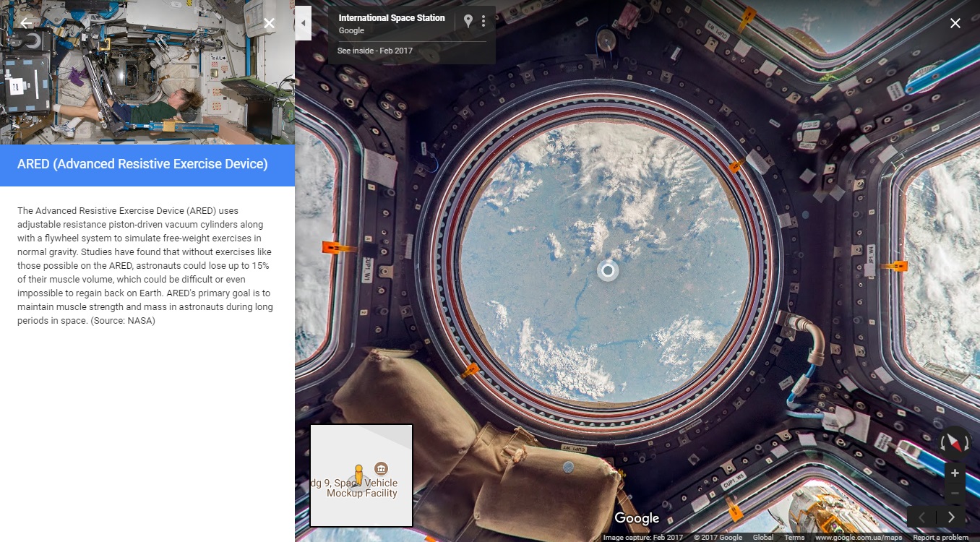The width and height of the screenshot is (980, 542).
Task: Click the museum marker on the minimap
Action: click(x=381, y=468)
